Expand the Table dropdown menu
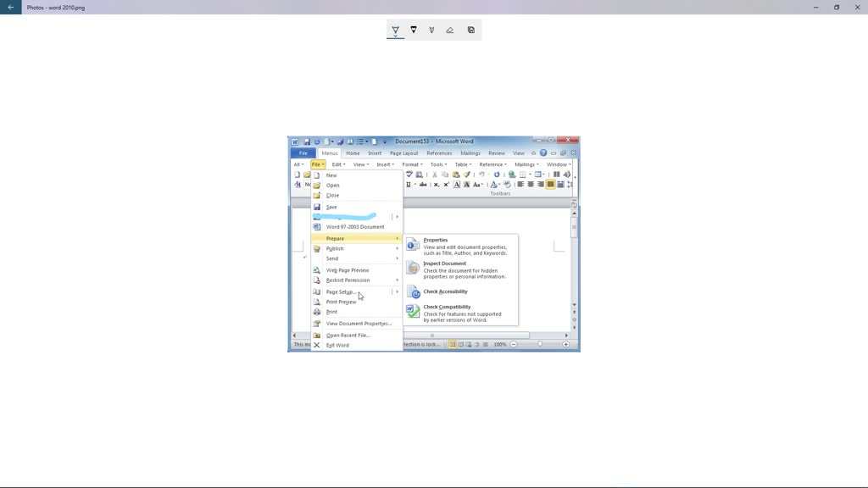The image size is (868, 488). [x=462, y=164]
